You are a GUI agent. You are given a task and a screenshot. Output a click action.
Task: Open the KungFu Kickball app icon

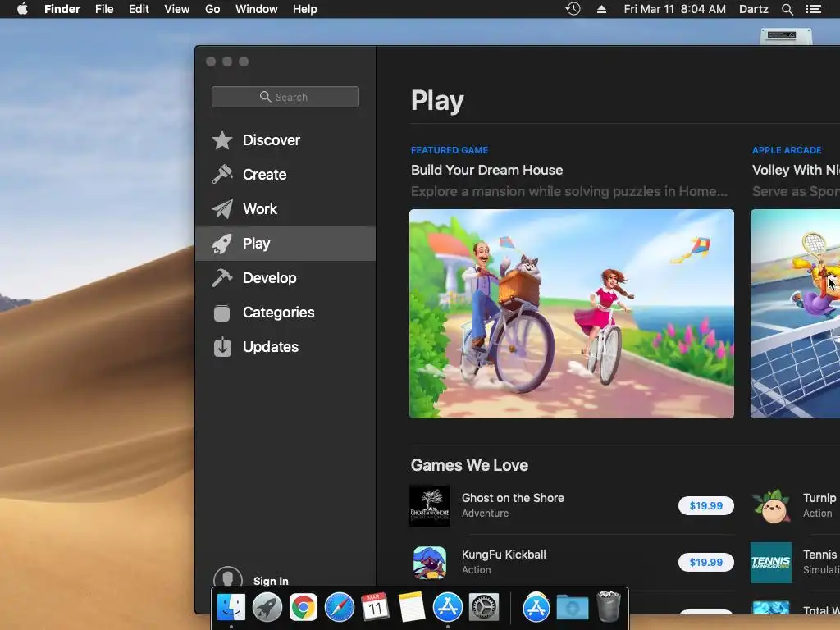[430, 563]
